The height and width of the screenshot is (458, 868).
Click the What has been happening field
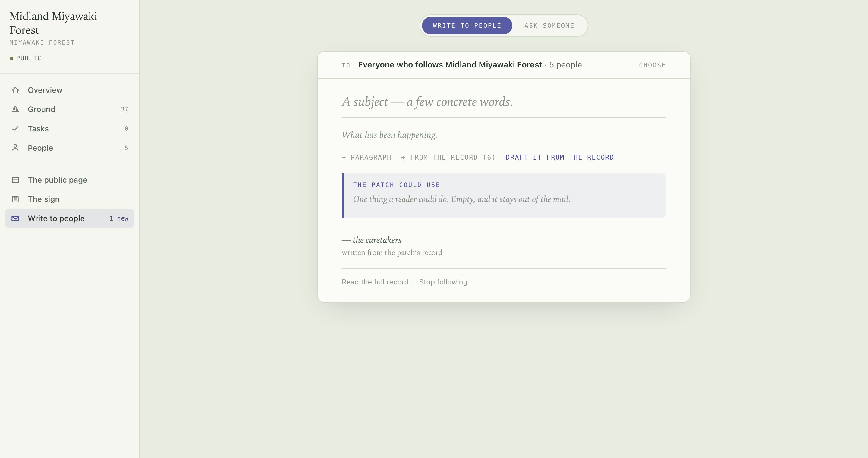click(x=504, y=135)
